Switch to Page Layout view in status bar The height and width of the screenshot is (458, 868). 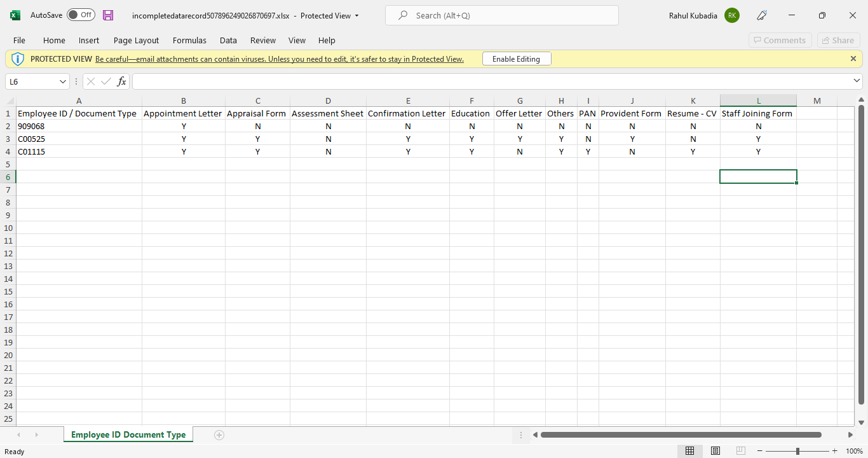tap(715, 450)
